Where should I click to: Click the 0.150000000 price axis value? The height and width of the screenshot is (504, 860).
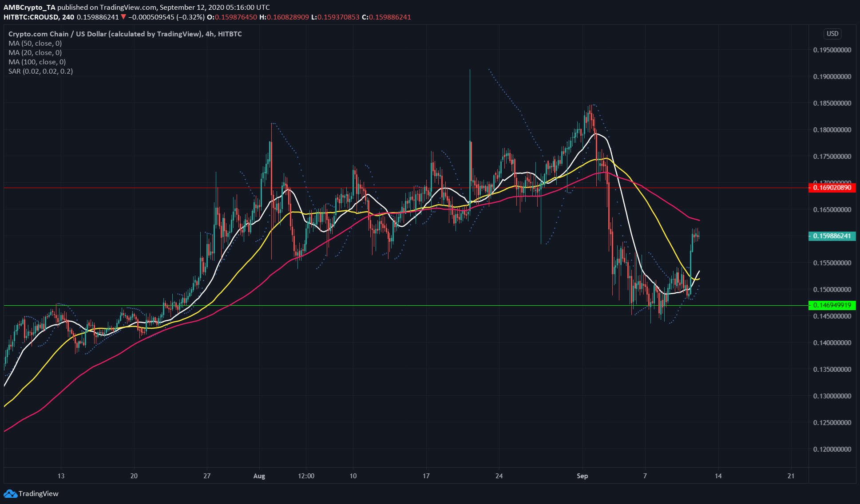tap(832, 290)
